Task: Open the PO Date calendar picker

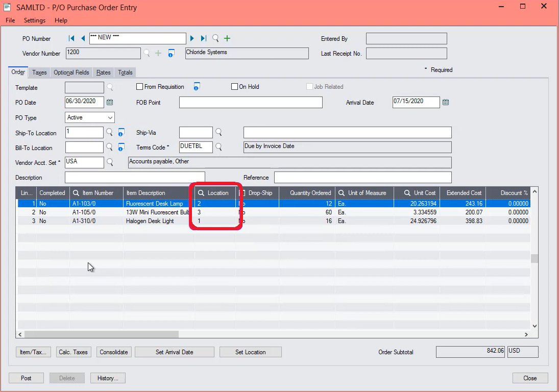Action: point(109,102)
